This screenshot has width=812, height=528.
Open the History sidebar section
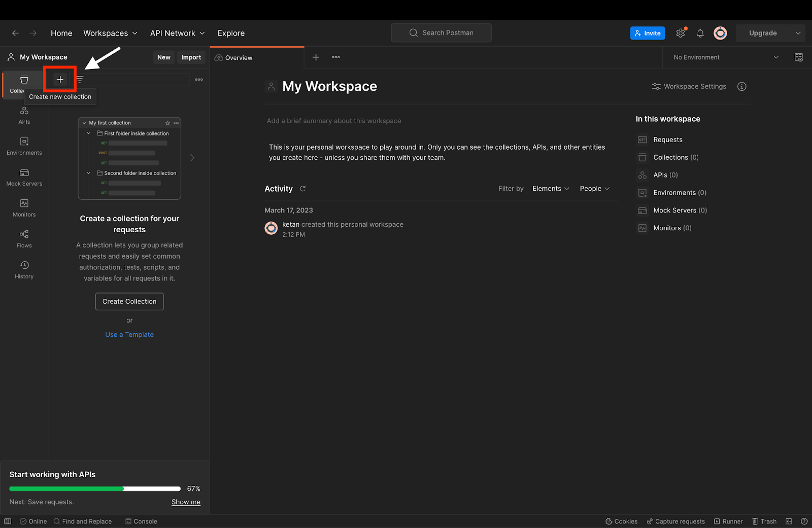[24, 270]
